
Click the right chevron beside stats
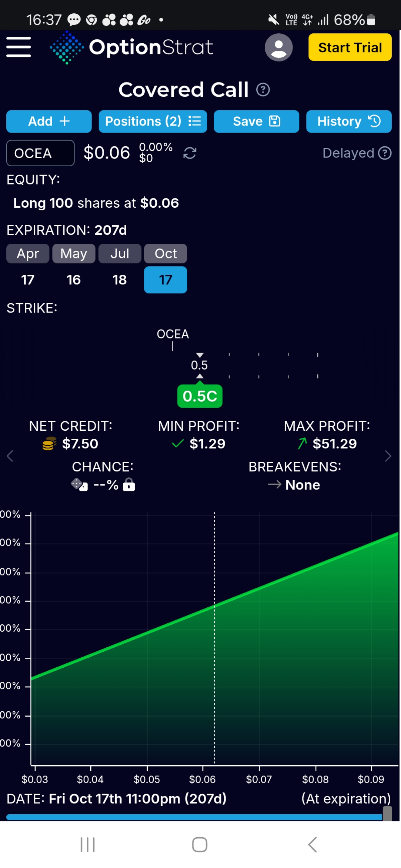click(x=388, y=456)
